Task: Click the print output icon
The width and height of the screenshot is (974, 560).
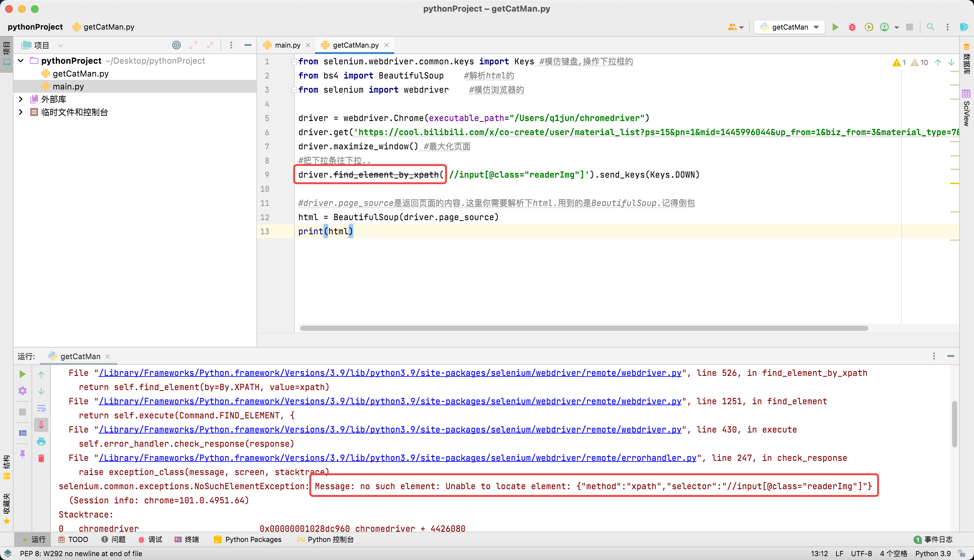Action: (x=41, y=441)
